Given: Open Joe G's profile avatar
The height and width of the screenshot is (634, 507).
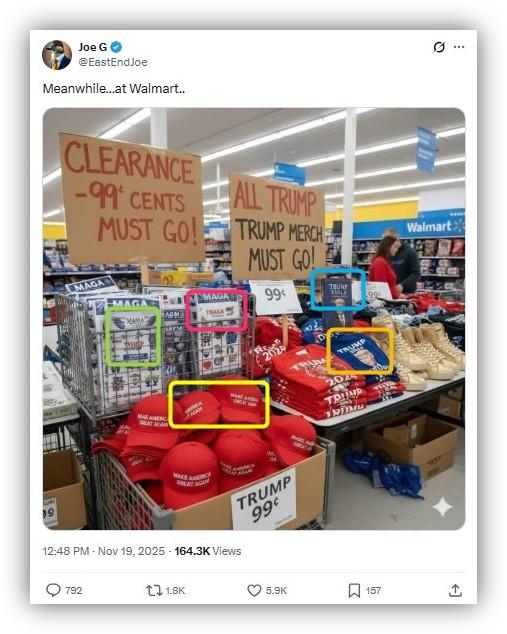Looking at the screenshot, I should 57,55.
